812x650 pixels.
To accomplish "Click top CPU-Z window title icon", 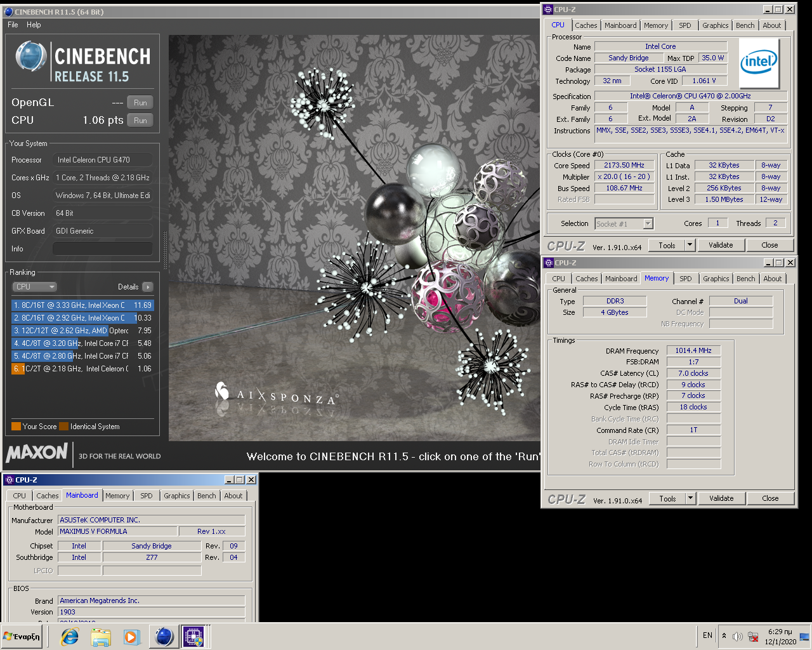I will pyautogui.click(x=548, y=10).
